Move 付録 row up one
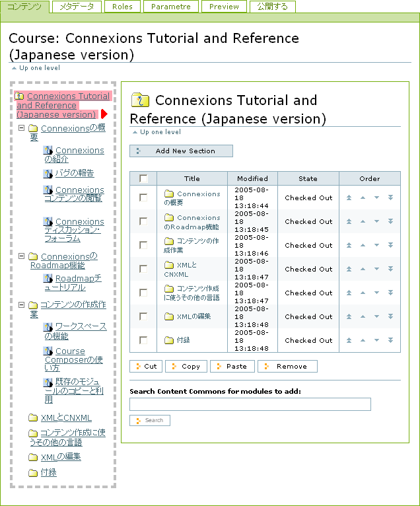 click(x=363, y=340)
